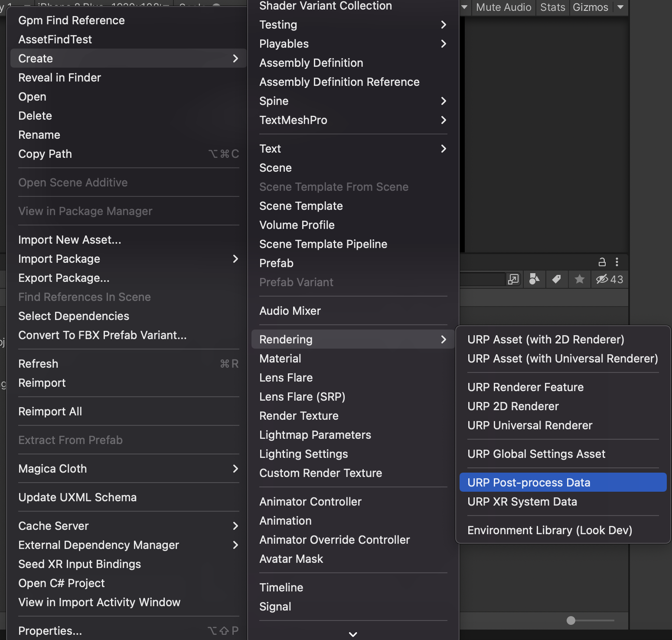
Task: Click AssetFindTest menu entry
Action: point(129,39)
